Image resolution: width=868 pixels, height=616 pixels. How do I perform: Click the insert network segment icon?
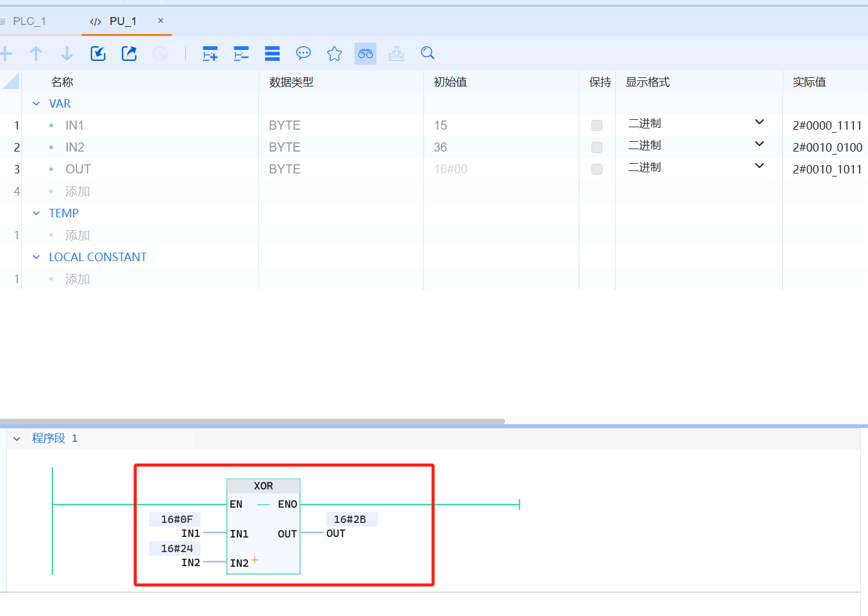tap(210, 54)
